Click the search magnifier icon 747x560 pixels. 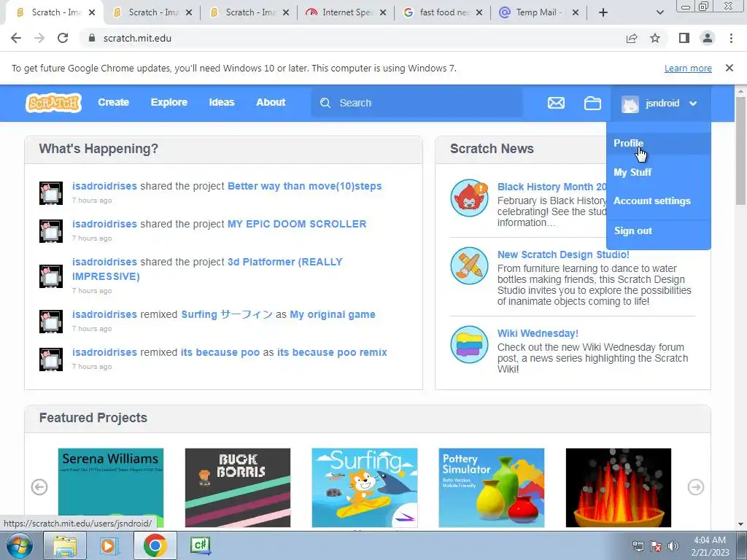click(x=325, y=103)
